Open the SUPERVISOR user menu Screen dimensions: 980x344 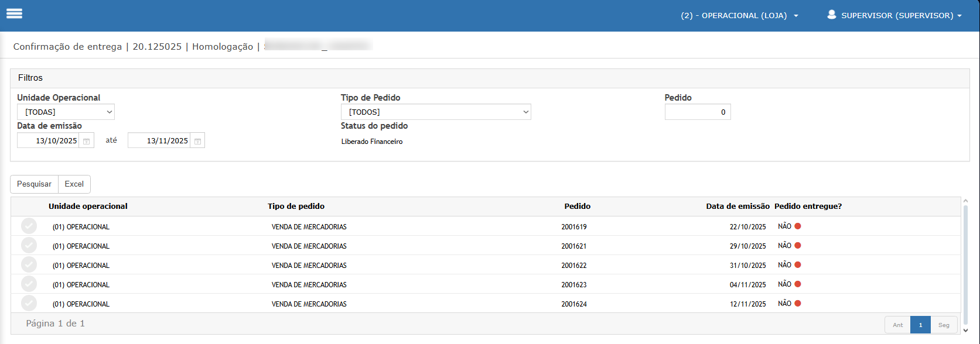[x=901, y=16]
